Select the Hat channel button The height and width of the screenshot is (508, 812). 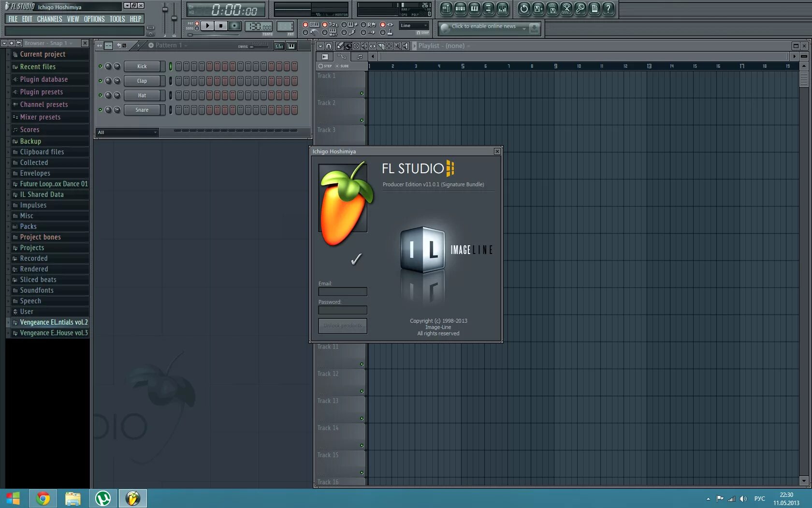(142, 95)
